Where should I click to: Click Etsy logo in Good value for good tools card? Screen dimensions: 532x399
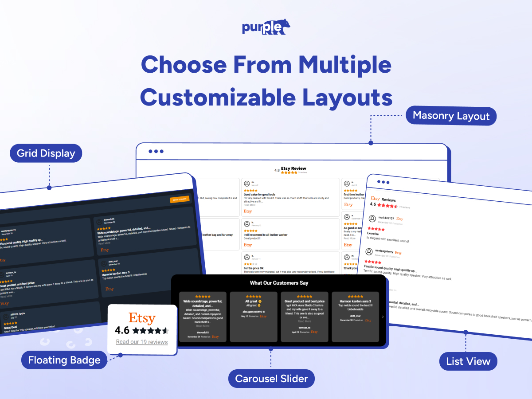pos(248,211)
